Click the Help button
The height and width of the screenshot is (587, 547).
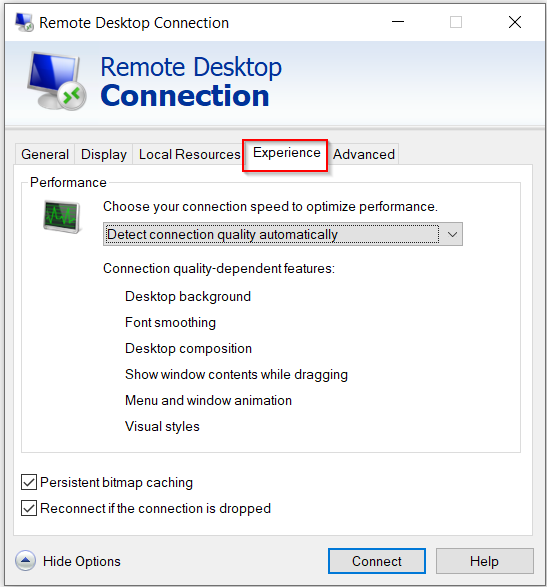click(x=484, y=561)
